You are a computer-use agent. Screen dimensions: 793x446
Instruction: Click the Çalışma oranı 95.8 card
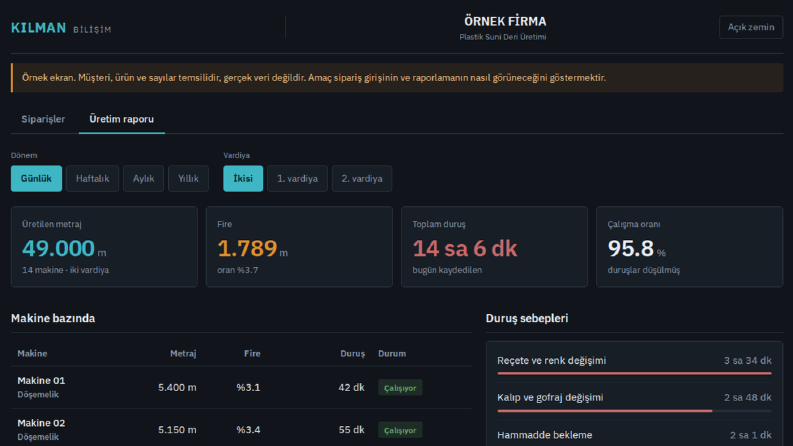pyautogui.click(x=689, y=247)
